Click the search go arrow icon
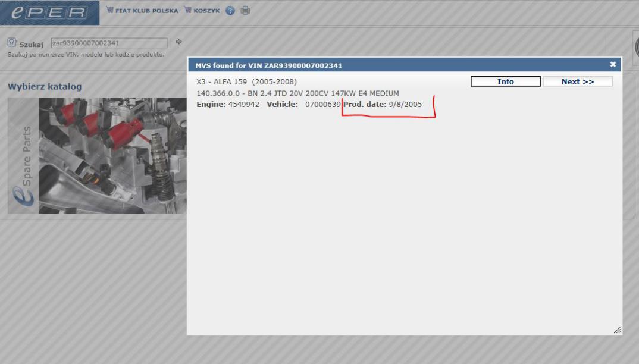 click(x=179, y=42)
